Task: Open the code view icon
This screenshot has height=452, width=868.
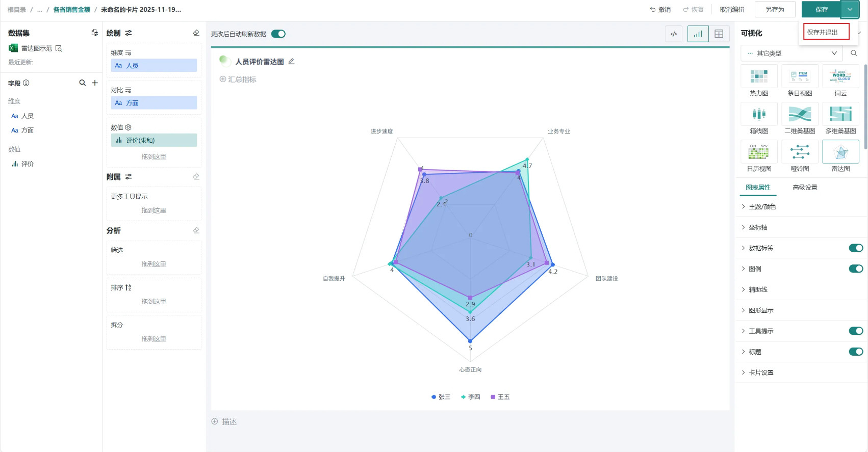Action: point(674,34)
